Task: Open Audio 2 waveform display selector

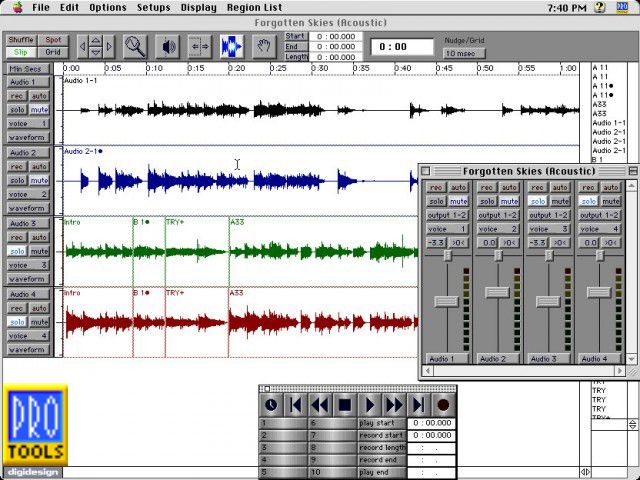Action: 28,208
